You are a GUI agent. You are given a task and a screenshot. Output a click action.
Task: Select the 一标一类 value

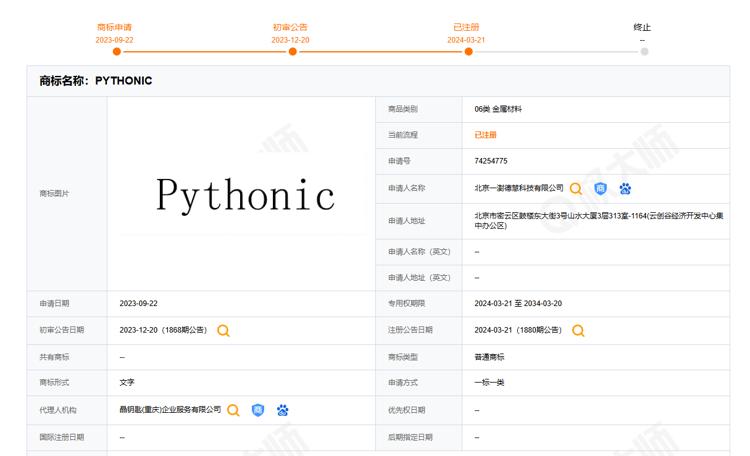489,382
